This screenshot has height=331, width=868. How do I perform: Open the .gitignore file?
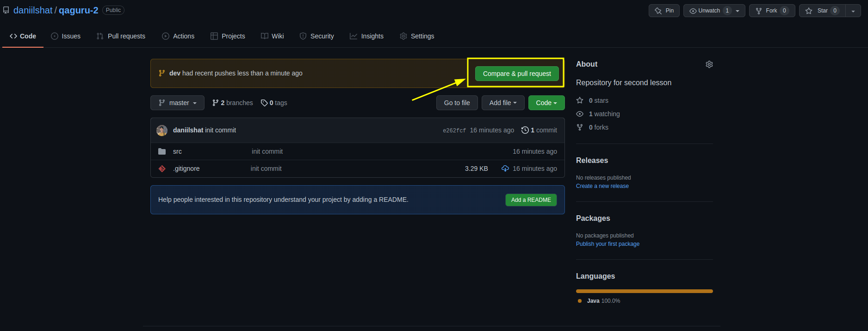(x=186, y=169)
